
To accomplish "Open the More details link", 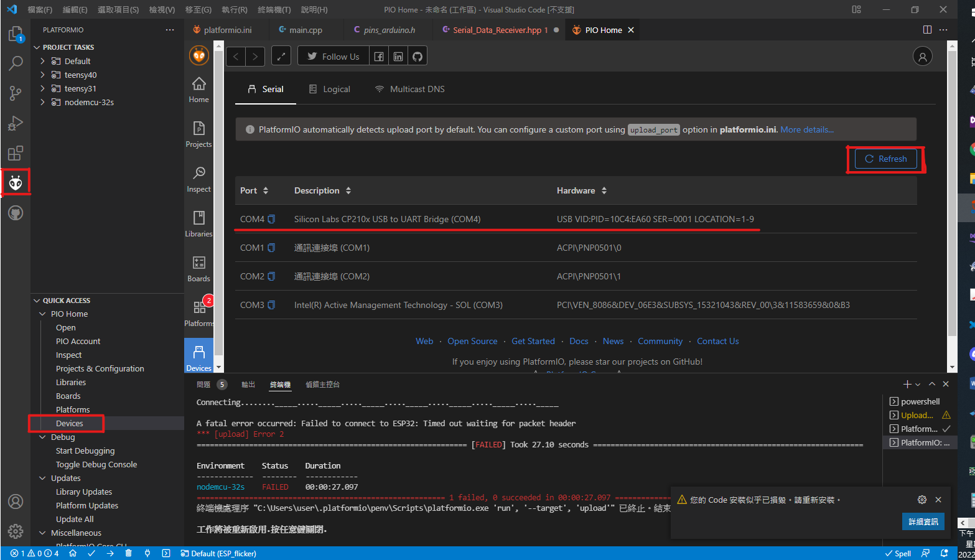I will pos(807,129).
